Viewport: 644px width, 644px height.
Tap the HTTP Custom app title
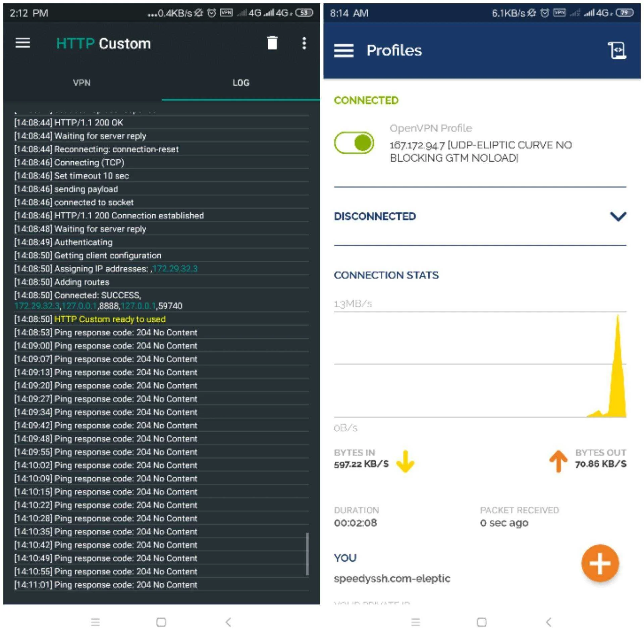click(x=103, y=44)
